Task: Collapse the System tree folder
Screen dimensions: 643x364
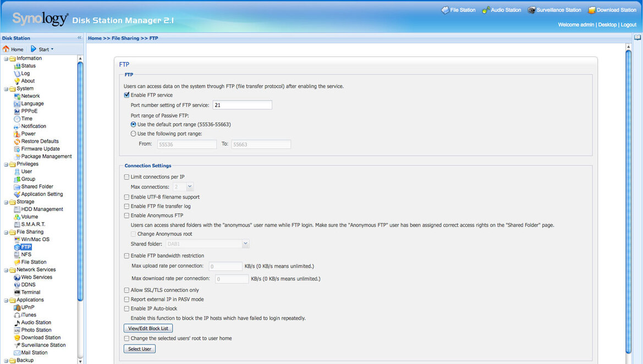Action: click(x=6, y=89)
